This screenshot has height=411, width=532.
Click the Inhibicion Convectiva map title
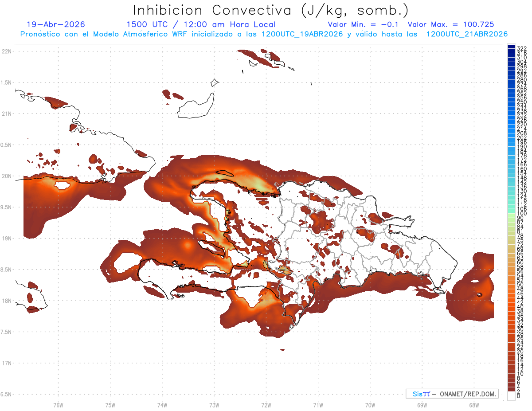pyautogui.click(x=271, y=10)
